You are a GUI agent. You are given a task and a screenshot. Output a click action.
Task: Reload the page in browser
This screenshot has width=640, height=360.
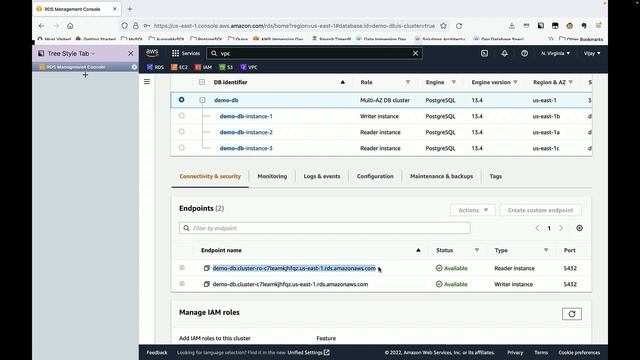(459, 26)
